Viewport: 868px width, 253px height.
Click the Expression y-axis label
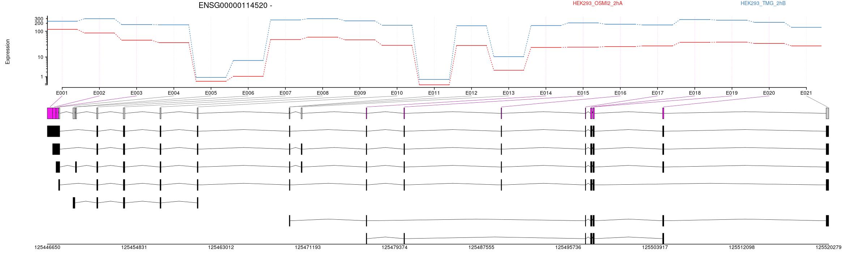point(8,52)
